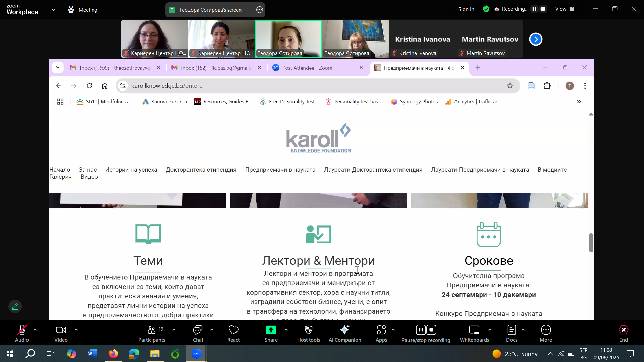Expand Participants options chevron
Screen dimensions: 644x362
pyautogui.click(x=173, y=330)
